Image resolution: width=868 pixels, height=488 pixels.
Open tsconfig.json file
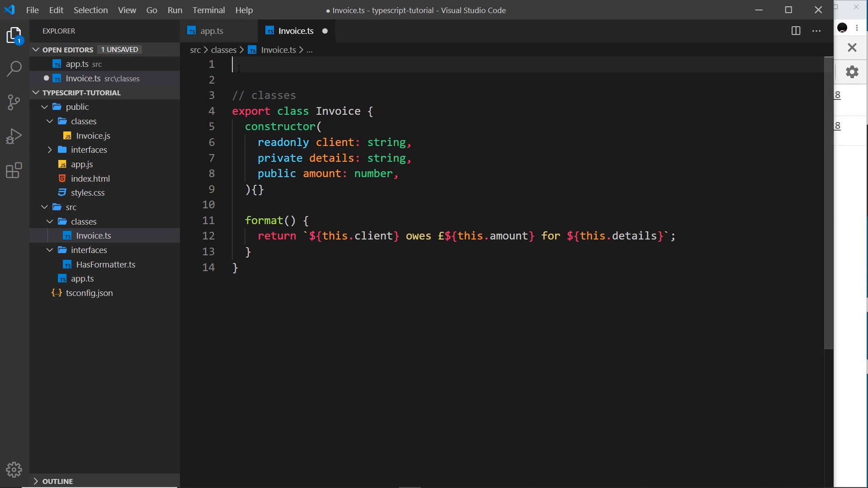tap(90, 293)
